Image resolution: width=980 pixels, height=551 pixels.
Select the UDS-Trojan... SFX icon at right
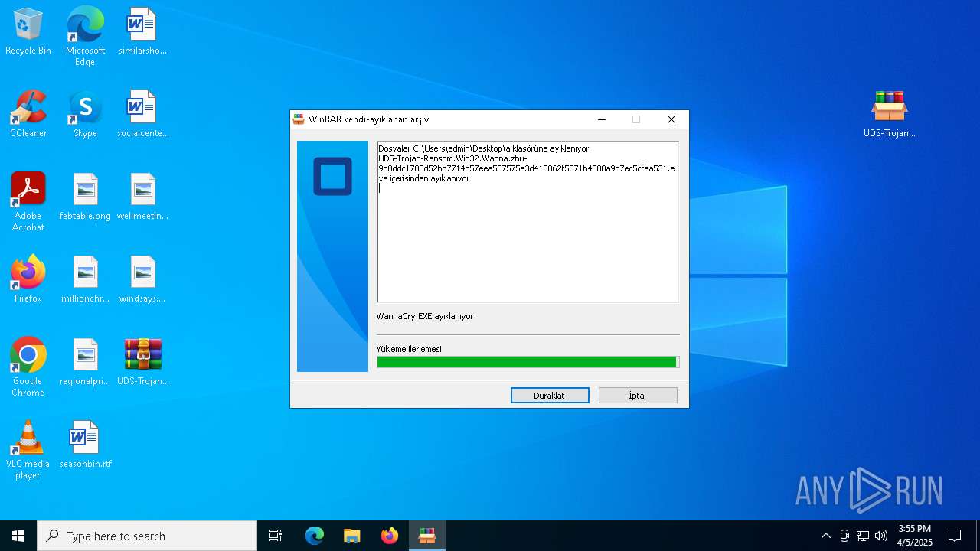click(x=890, y=115)
